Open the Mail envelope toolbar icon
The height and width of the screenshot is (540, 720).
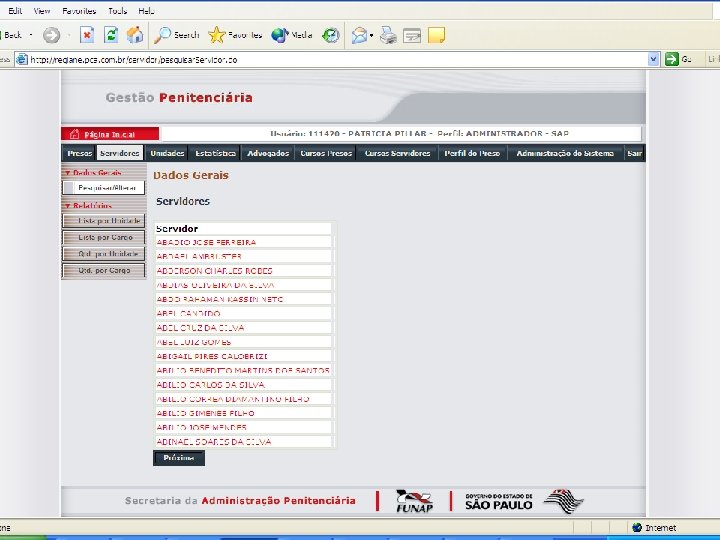(359, 35)
